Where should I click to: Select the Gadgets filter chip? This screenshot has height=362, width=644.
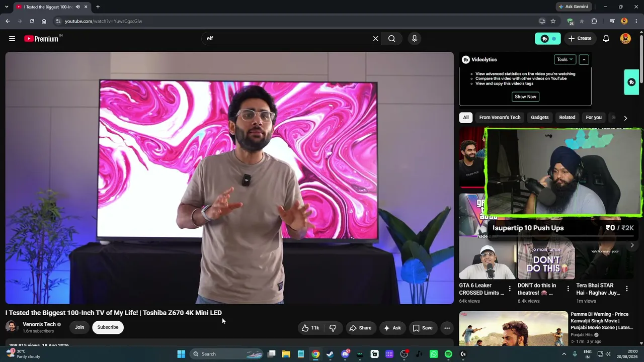point(540,118)
